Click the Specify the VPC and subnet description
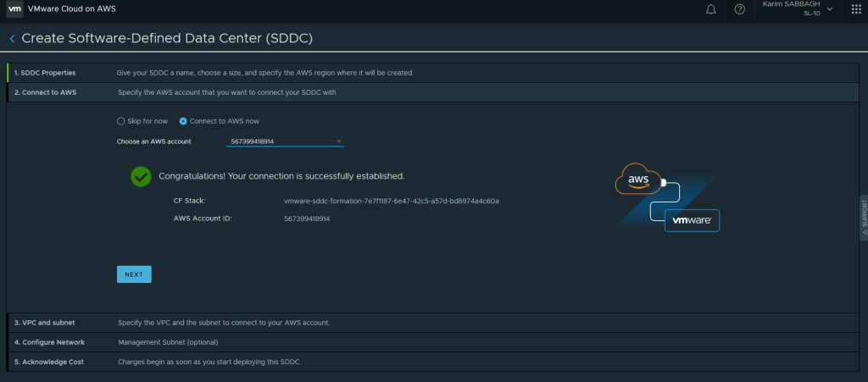Image resolution: width=868 pixels, height=382 pixels. coord(224,323)
